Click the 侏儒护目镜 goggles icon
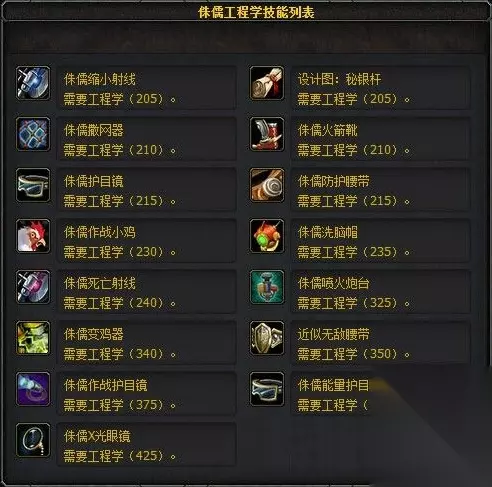The height and width of the screenshot is (487, 492). pyautogui.click(x=33, y=185)
